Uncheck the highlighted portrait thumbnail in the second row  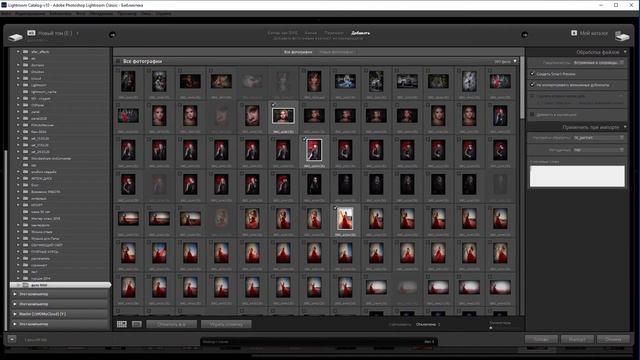coord(273,104)
